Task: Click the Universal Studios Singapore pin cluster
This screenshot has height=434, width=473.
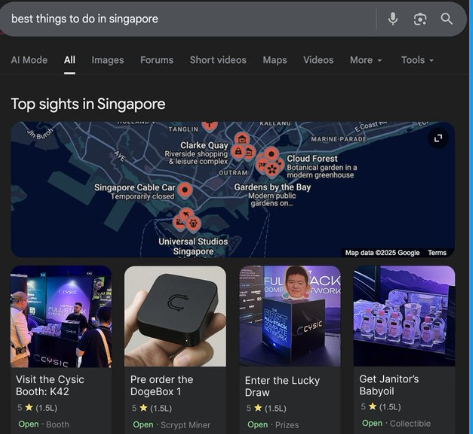Action: tap(187, 220)
